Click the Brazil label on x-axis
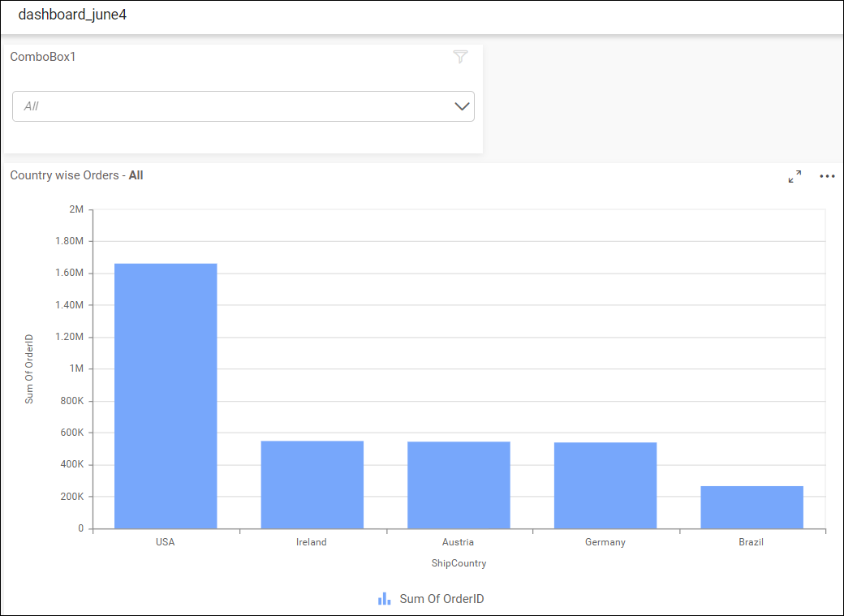The width and height of the screenshot is (844, 616). point(751,542)
